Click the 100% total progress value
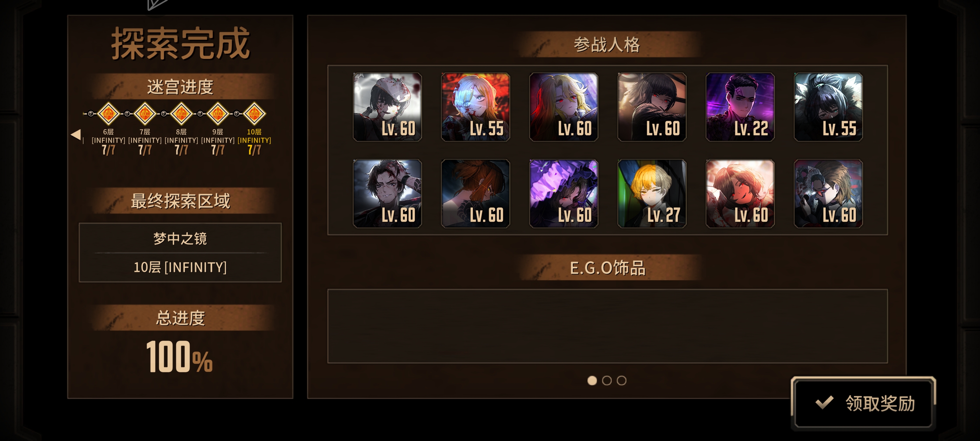980x441 pixels. point(180,357)
